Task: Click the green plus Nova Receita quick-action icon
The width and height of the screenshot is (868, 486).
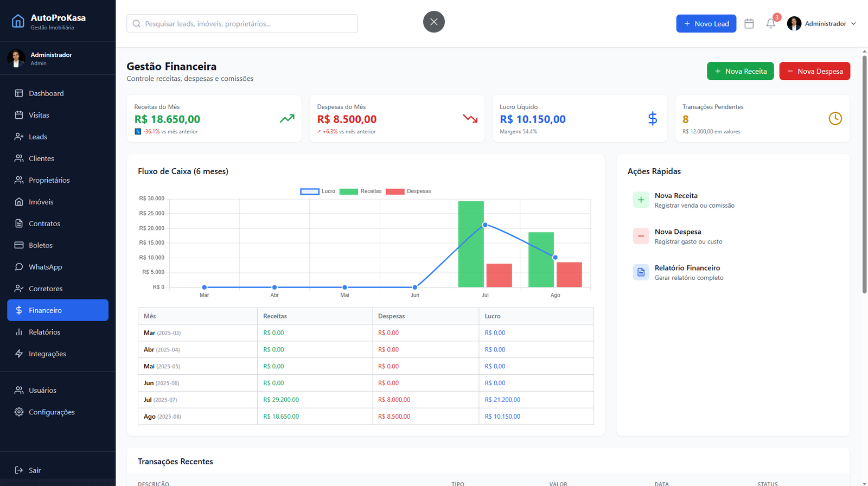Action: point(641,200)
